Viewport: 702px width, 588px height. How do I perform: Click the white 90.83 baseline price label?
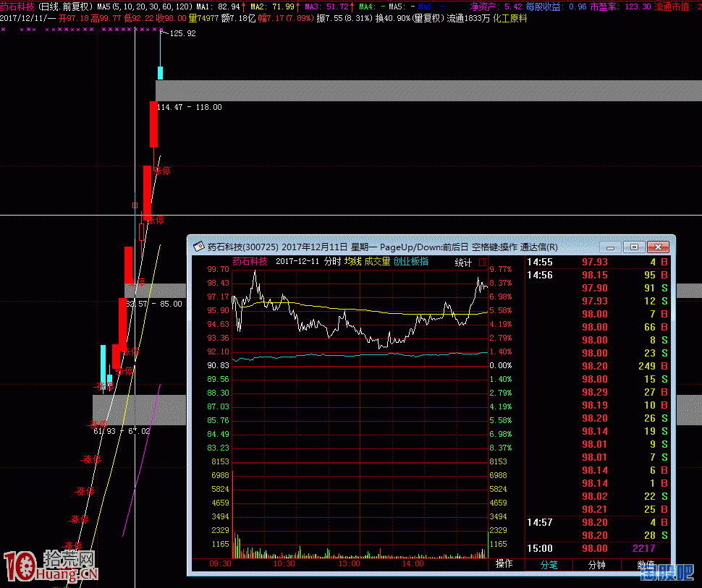coord(218,365)
